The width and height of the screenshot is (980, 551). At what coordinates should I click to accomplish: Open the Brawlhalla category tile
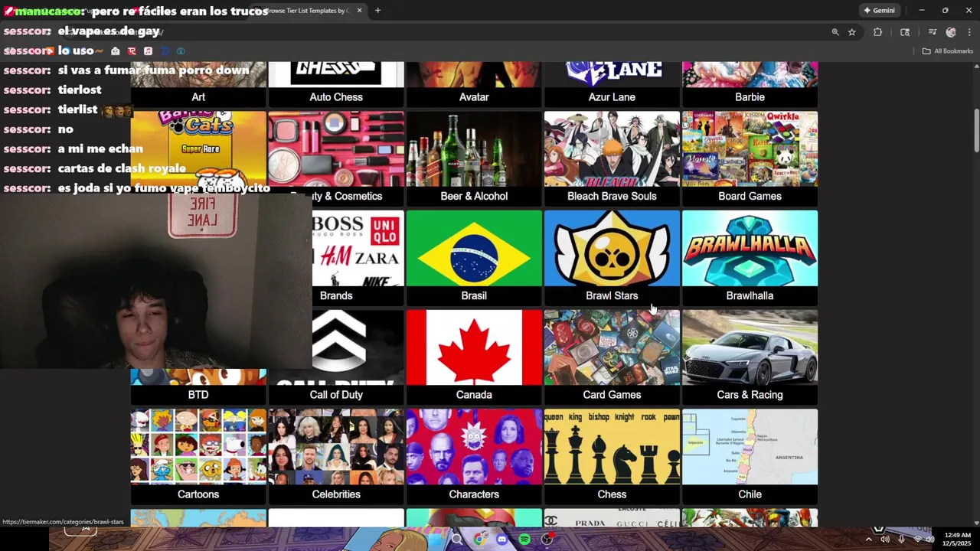(750, 258)
